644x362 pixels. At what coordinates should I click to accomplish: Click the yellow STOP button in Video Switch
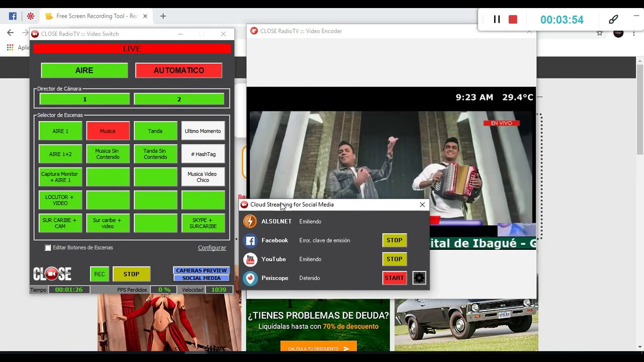pos(131,274)
